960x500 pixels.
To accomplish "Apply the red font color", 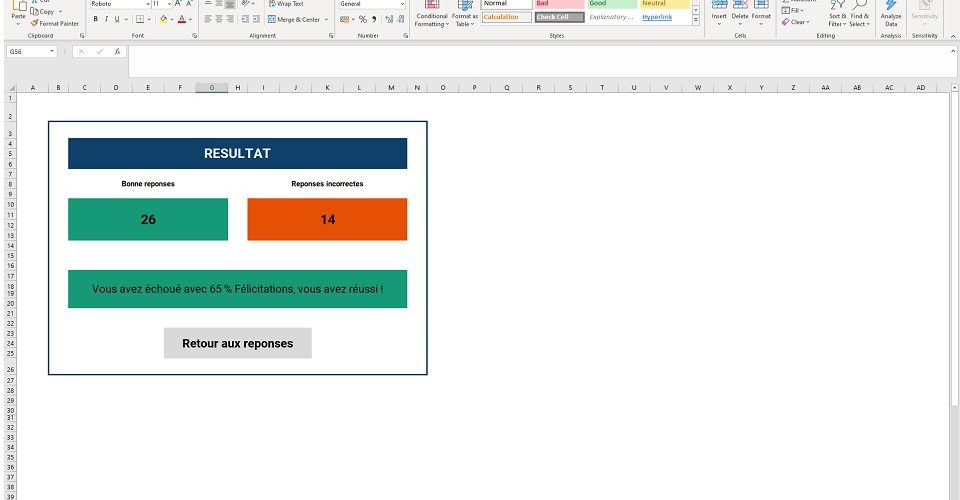I will tap(182, 20).
